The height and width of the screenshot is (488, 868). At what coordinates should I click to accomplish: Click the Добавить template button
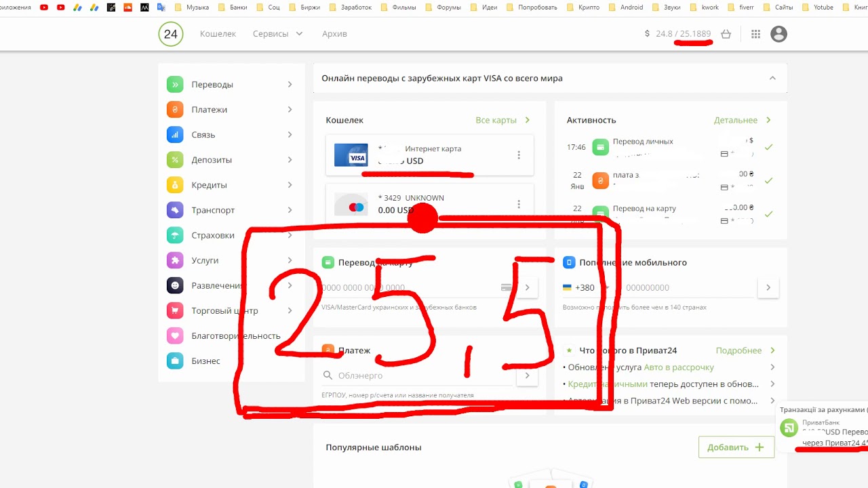pos(736,447)
